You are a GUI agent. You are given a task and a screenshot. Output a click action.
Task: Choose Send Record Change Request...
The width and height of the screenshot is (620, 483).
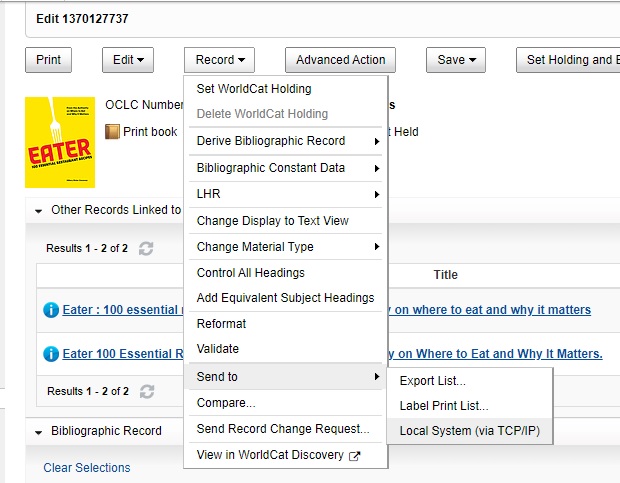pos(285,429)
